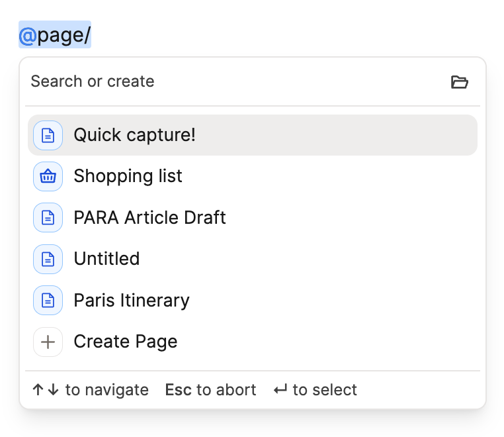Image resolution: width=504 pixels, height=437 pixels.
Task: Click the Untitled page document icon
Action: (x=48, y=258)
